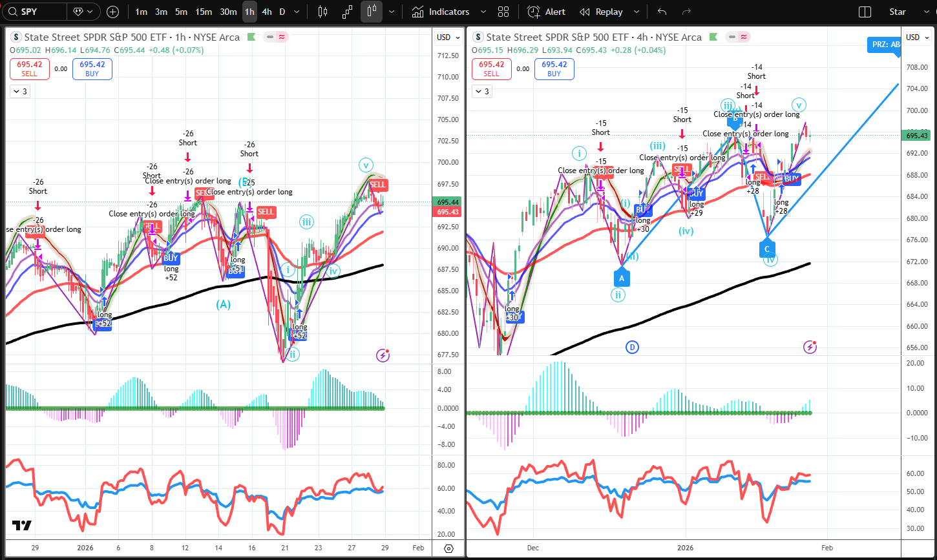This screenshot has width=937, height=560.
Task: Click the circled v wave label on 1h chart
Action: click(x=368, y=165)
